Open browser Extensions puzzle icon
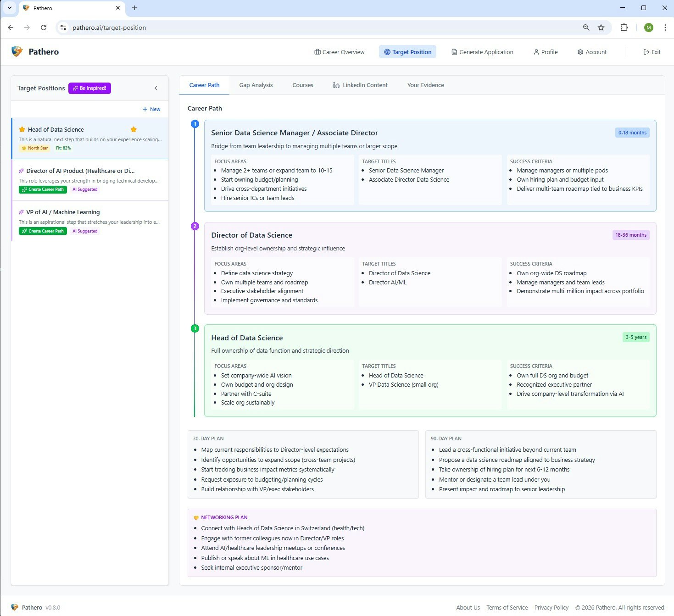This screenshot has width=674, height=616. pos(624,28)
